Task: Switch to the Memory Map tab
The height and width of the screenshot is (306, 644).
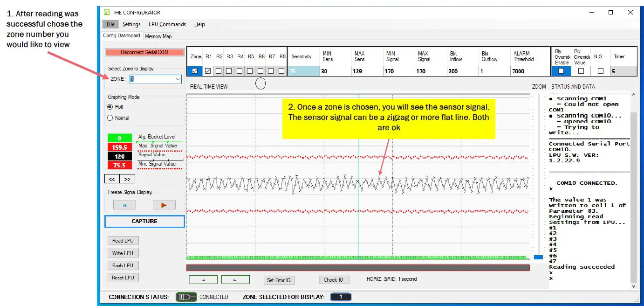Action: [x=158, y=36]
